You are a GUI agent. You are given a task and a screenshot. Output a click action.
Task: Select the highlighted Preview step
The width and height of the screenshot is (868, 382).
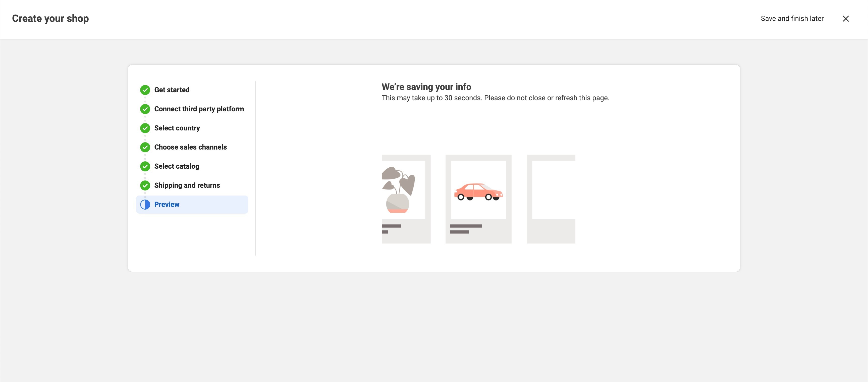(x=167, y=205)
